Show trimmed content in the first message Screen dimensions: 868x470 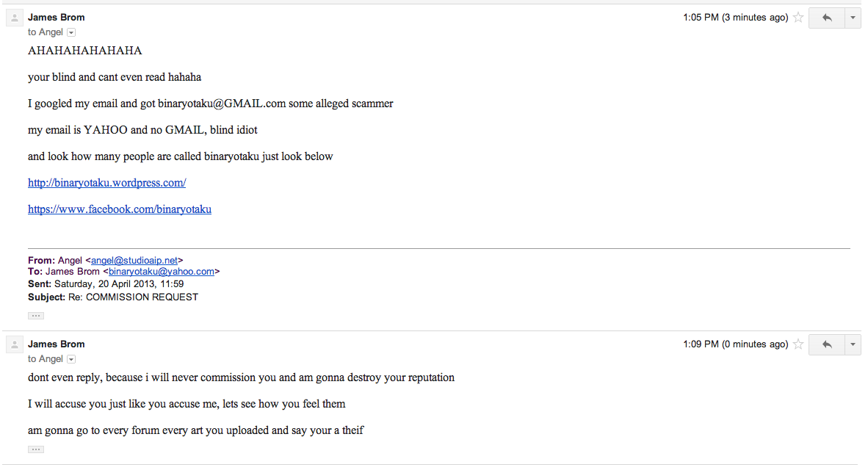pyautogui.click(x=36, y=316)
